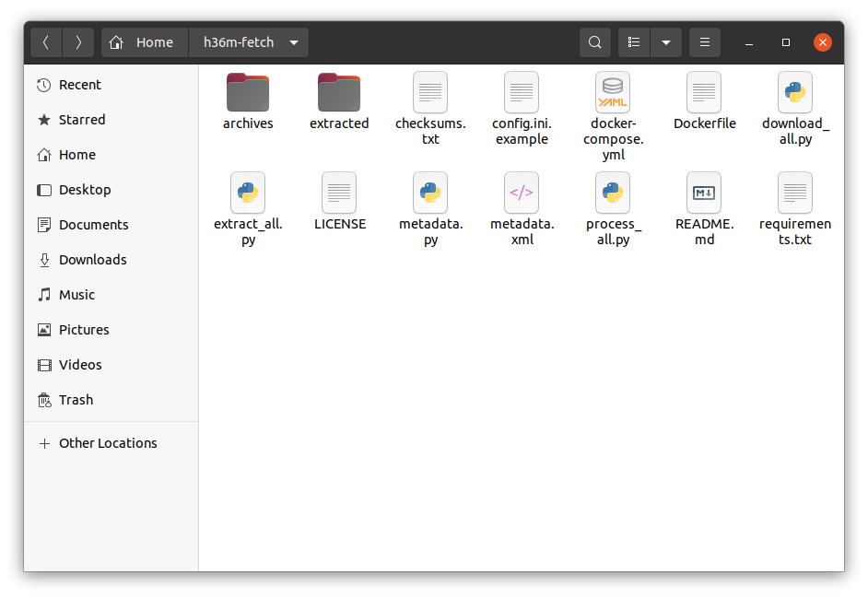This screenshot has height=598, width=868.
Task: Select the metadata.xml file icon
Action: click(x=522, y=193)
